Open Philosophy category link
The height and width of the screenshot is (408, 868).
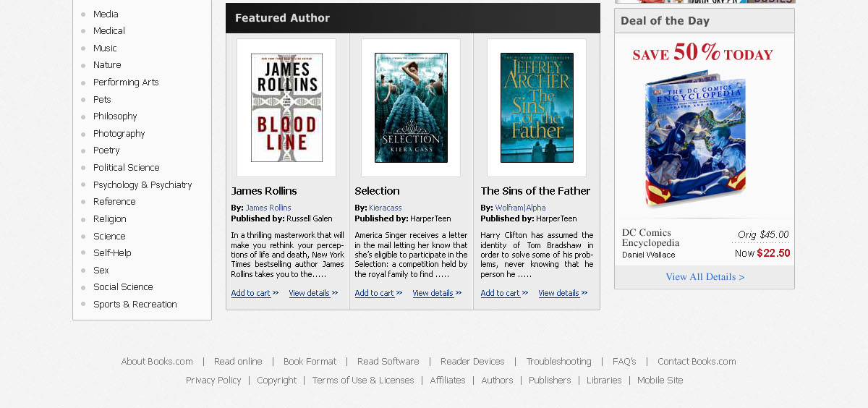(x=115, y=116)
